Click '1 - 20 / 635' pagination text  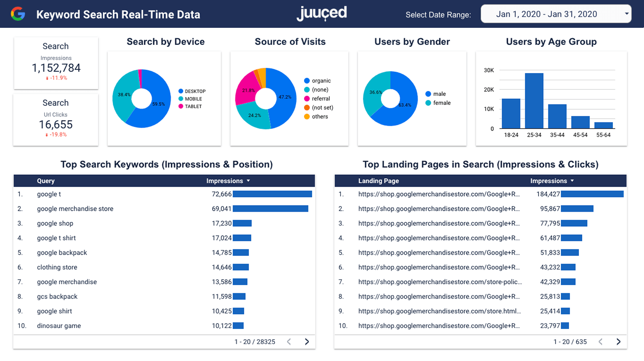(570, 342)
